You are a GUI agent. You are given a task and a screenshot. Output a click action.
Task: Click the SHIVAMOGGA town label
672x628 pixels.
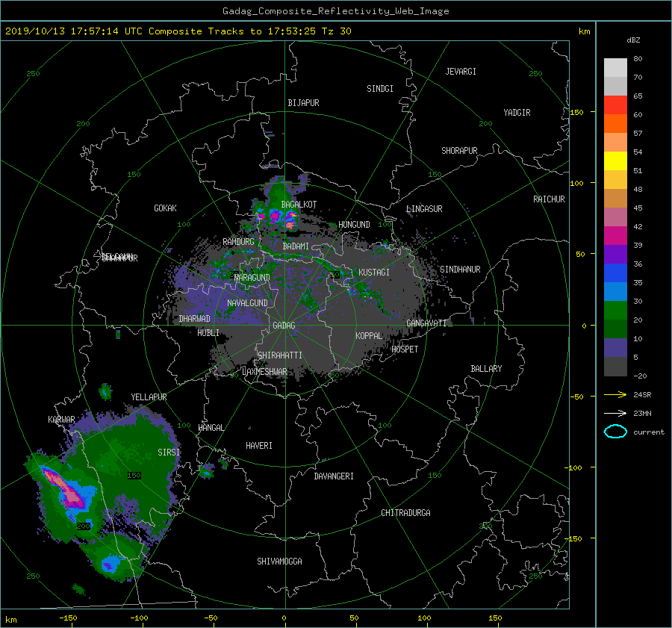pyautogui.click(x=279, y=562)
